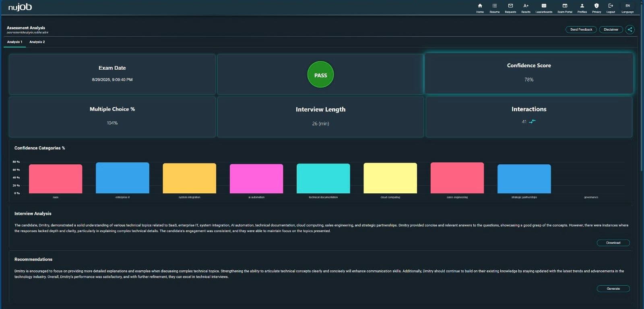Image resolution: width=644 pixels, height=309 pixels.
Task: Switch to the Analysis 1 tab
Action: 15,42
